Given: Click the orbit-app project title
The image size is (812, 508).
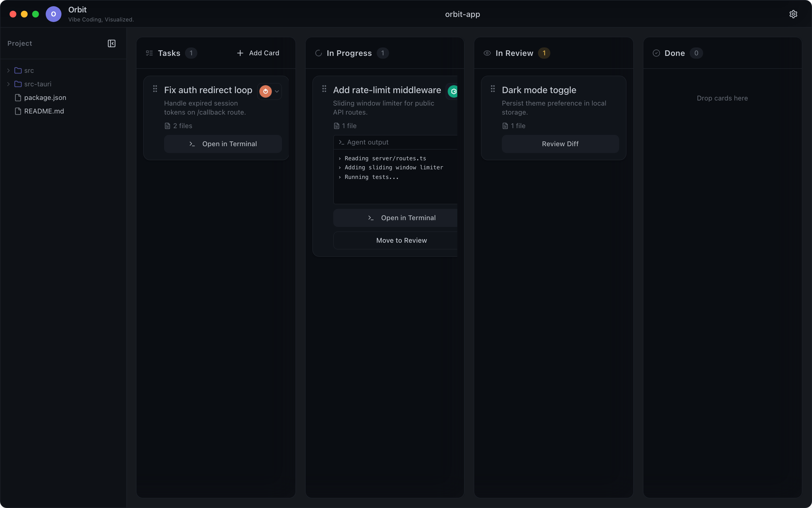Looking at the screenshot, I should (462, 14).
